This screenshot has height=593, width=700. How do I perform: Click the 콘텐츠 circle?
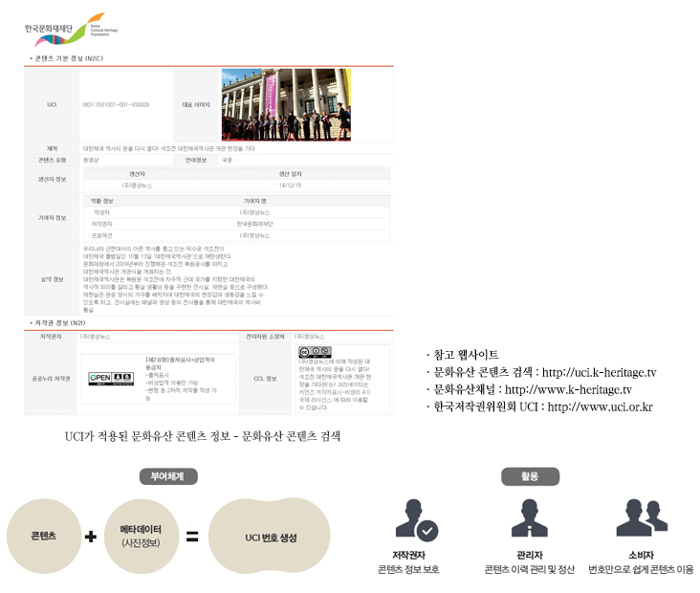pyautogui.click(x=44, y=536)
